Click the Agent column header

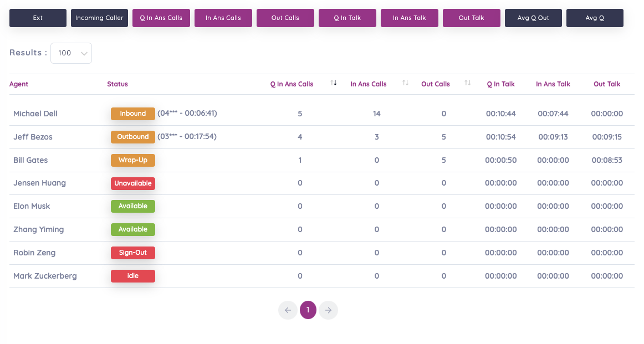click(19, 84)
